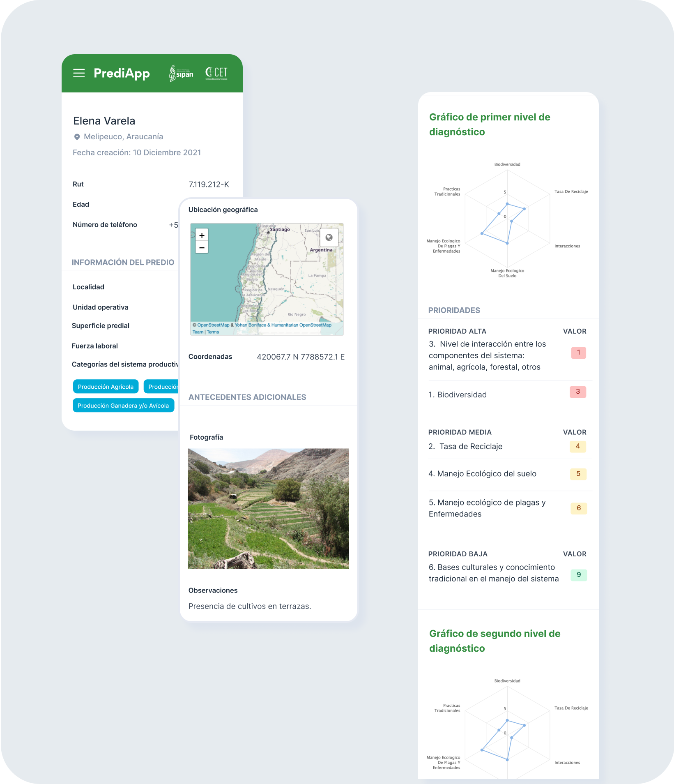Image resolution: width=674 pixels, height=784 pixels.
Task: Click the red value badge showing 1
Action: [578, 353]
